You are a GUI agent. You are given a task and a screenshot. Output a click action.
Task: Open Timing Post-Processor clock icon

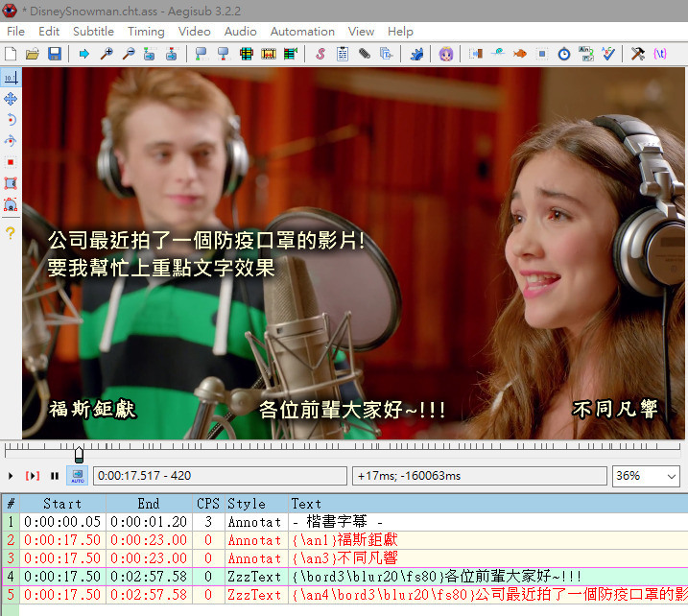(x=564, y=54)
